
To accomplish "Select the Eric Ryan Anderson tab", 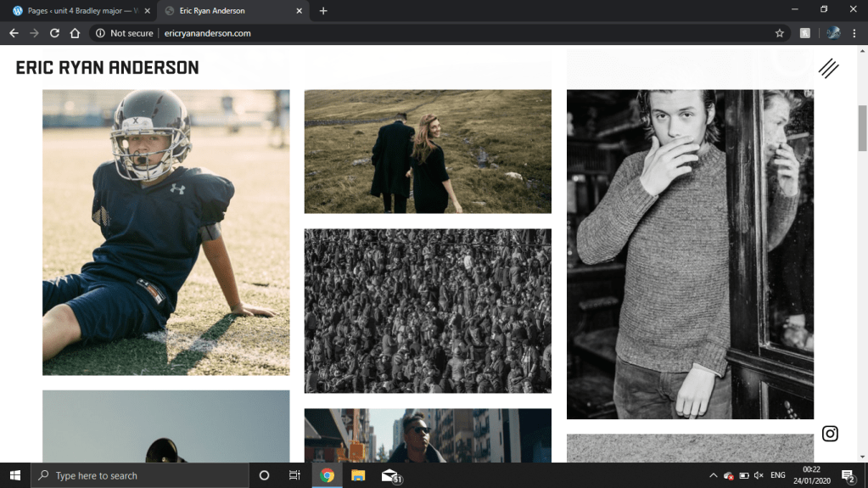I will click(225, 11).
